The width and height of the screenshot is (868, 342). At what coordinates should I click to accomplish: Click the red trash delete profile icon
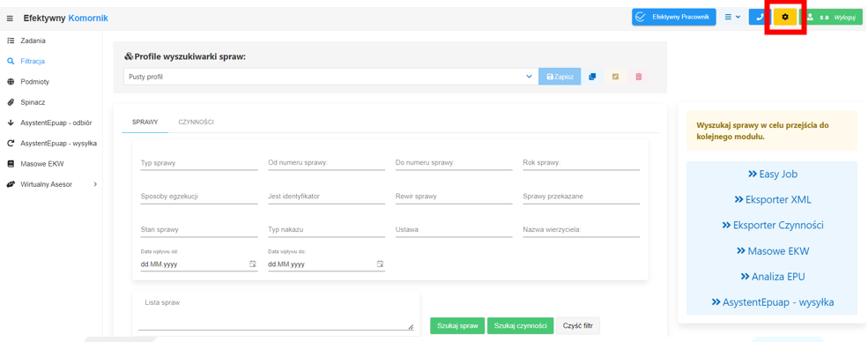pyautogui.click(x=638, y=77)
